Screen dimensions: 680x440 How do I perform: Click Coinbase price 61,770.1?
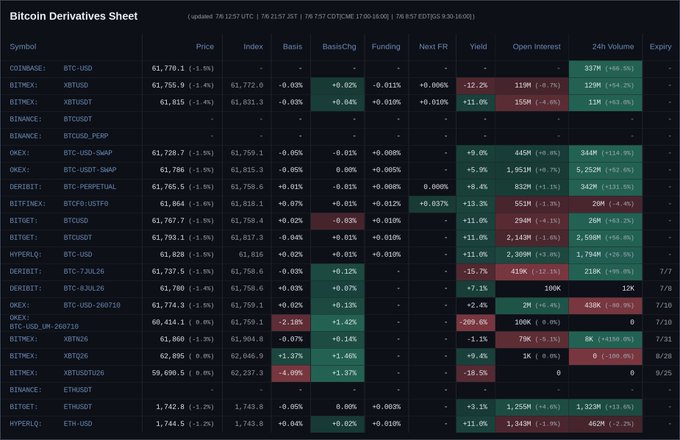[x=168, y=68]
